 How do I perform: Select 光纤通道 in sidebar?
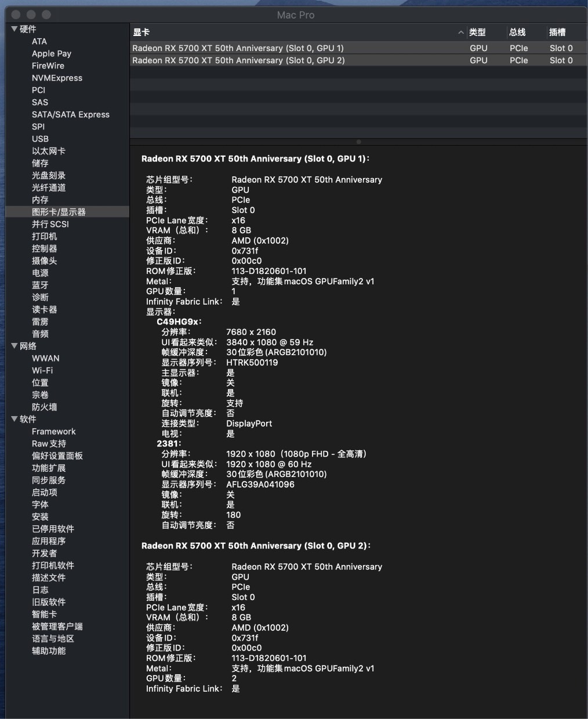tap(49, 187)
